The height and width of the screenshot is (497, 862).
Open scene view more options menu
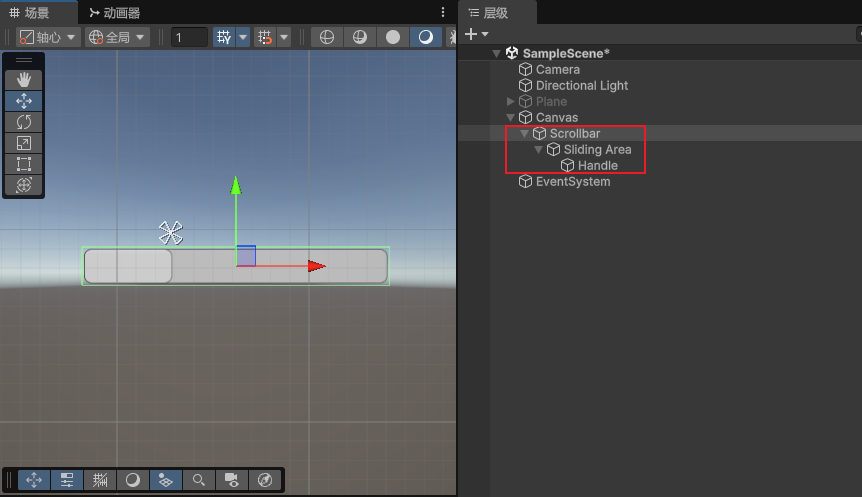point(443,12)
